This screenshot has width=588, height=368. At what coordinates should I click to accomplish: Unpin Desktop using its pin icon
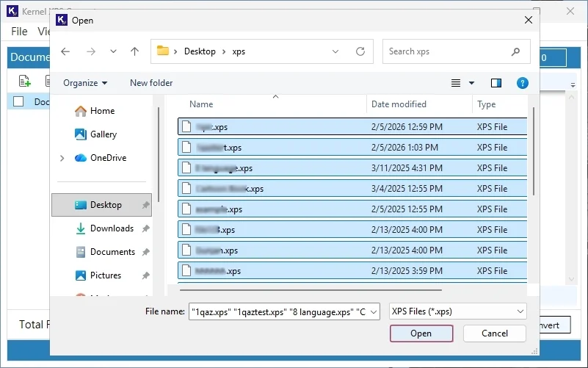[145, 205]
